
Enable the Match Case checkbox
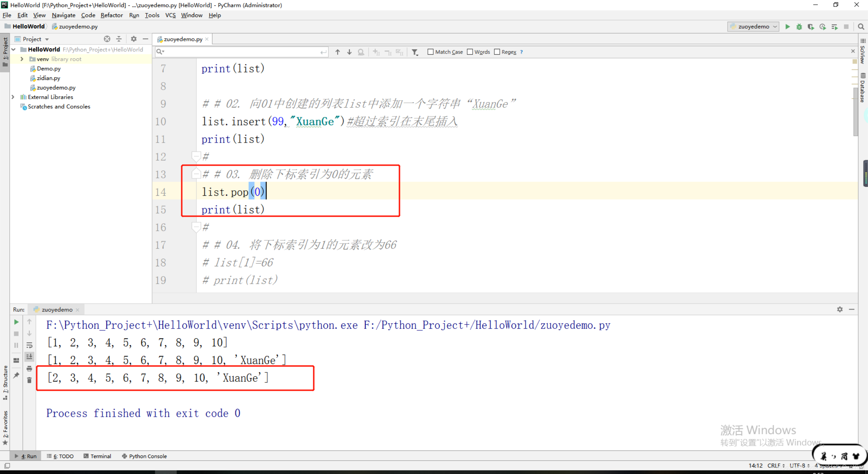tap(430, 52)
